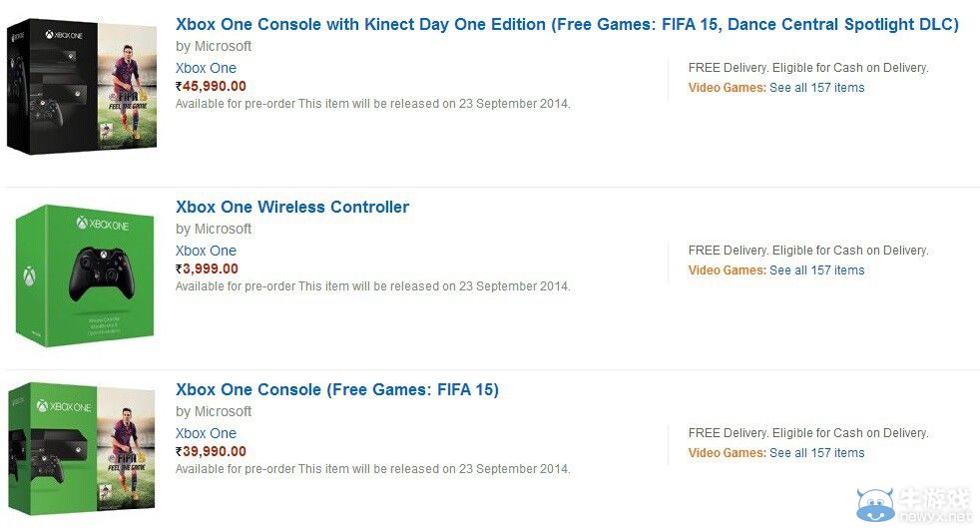
Task: Click the ₹45,990.00 price
Action: [x=211, y=86]
